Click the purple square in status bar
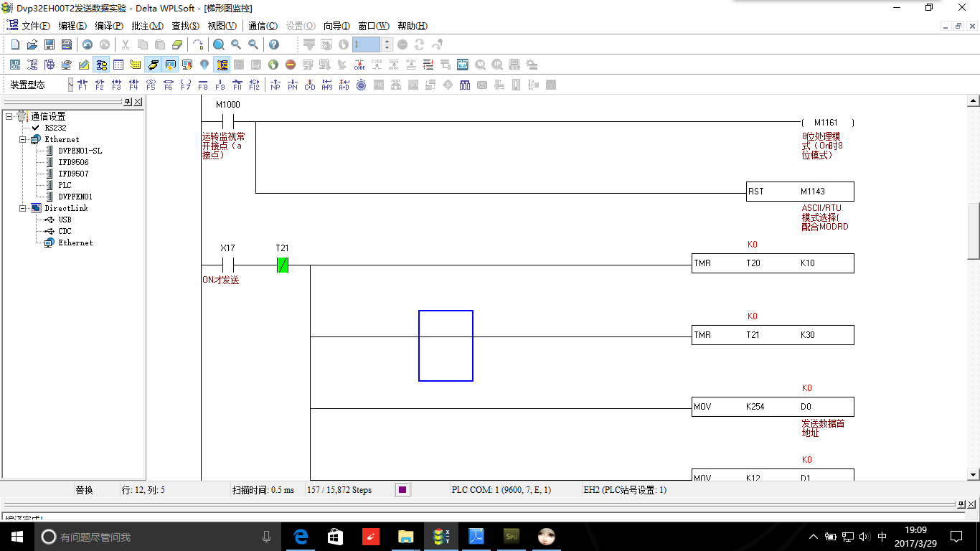Image resolution: width=980 pixels, height=551 pixels. 402,490
